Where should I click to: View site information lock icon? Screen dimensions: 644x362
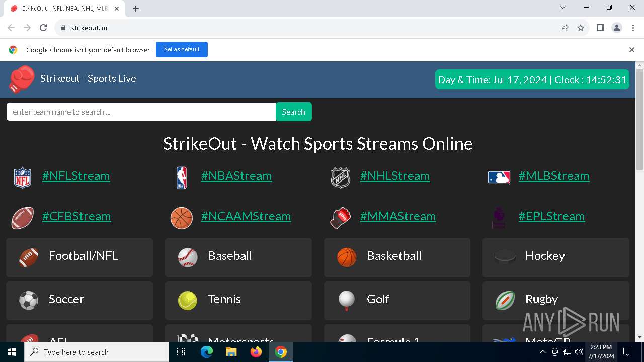point(63,28)
